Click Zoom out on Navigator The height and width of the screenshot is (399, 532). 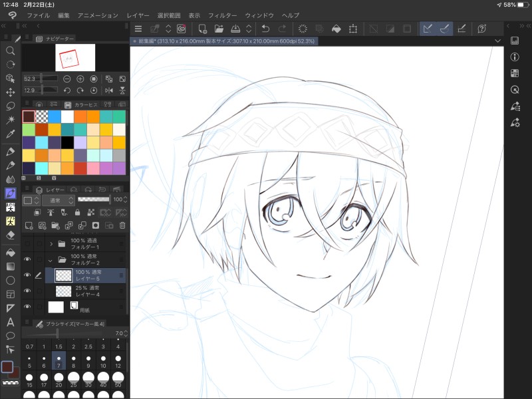(x=67, y=79)
